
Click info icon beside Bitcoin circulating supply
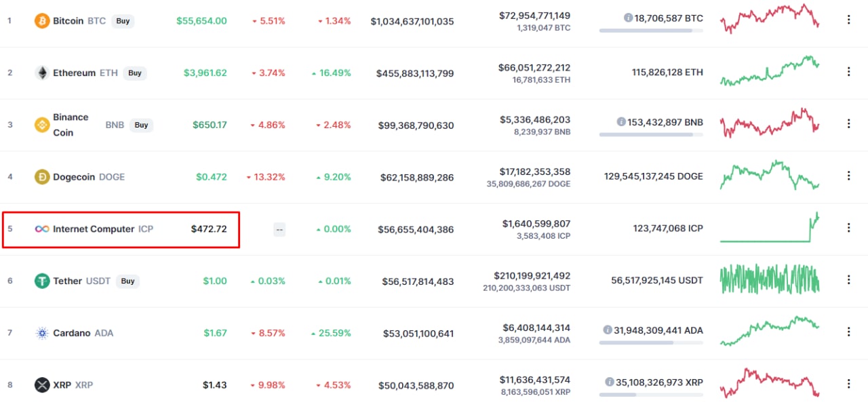629,18
